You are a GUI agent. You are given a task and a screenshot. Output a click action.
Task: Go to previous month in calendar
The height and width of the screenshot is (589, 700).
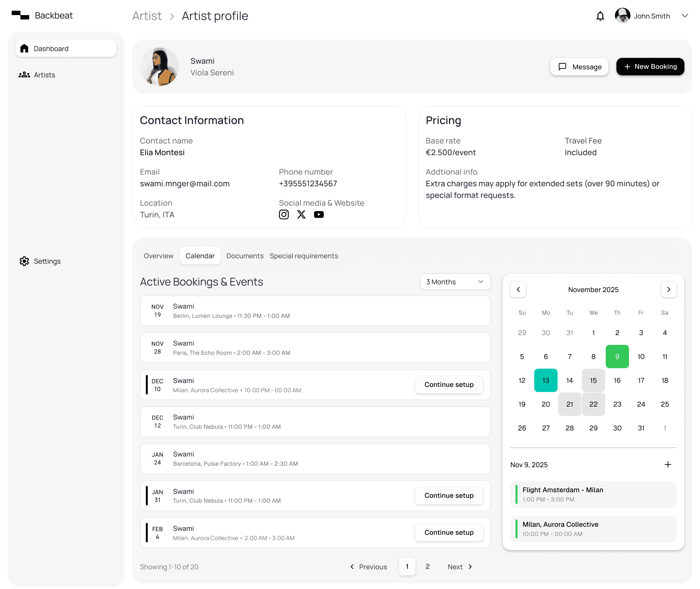pos(518,289)
